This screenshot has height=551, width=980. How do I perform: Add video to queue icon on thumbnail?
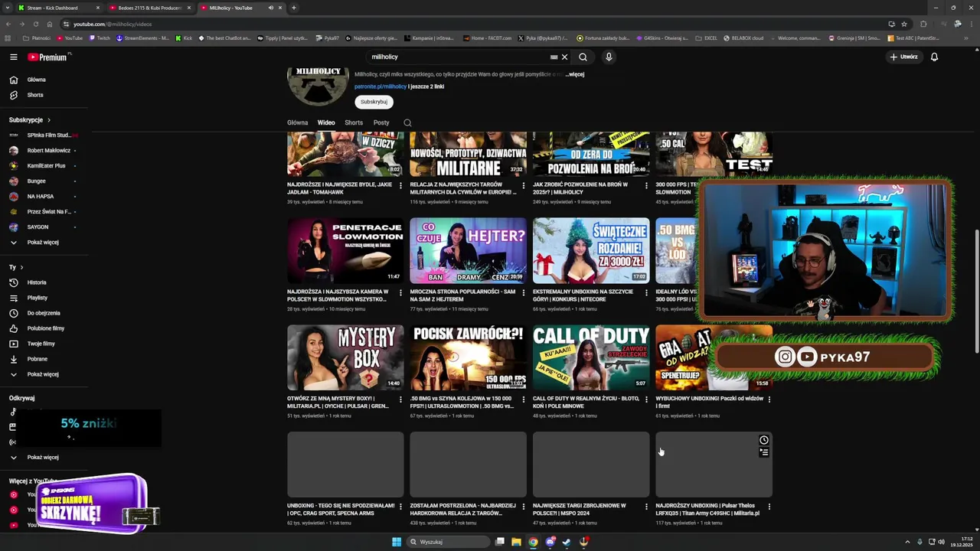click(x=763, y=452)
